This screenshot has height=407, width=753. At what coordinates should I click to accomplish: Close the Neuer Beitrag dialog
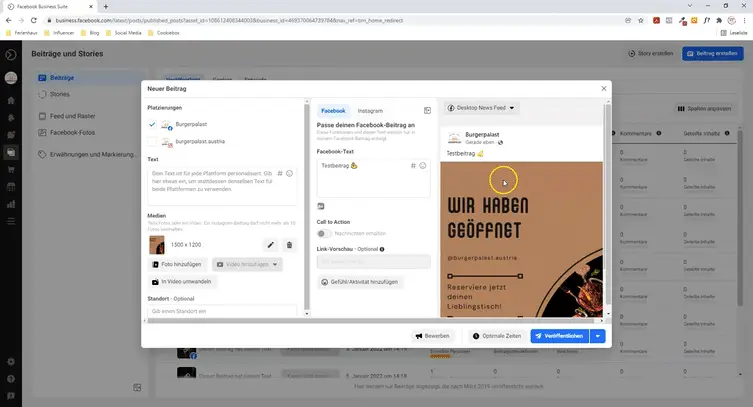point(604,88)
